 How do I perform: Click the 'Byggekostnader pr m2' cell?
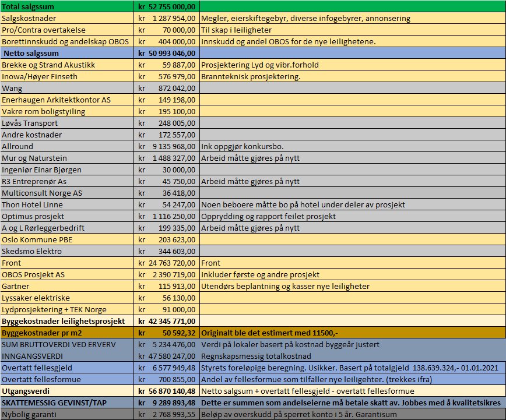(x=67, y=333)
